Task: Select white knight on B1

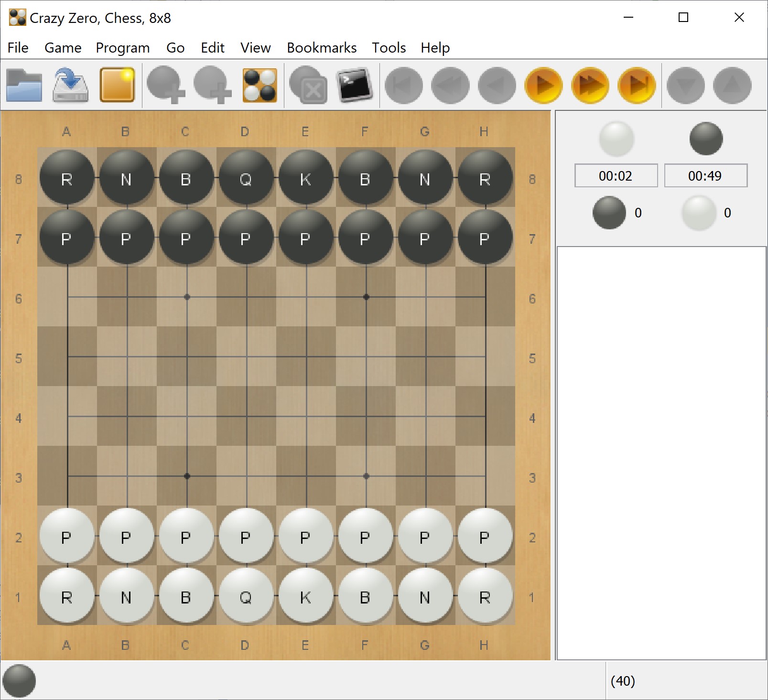Action: [x=127, y=596]
